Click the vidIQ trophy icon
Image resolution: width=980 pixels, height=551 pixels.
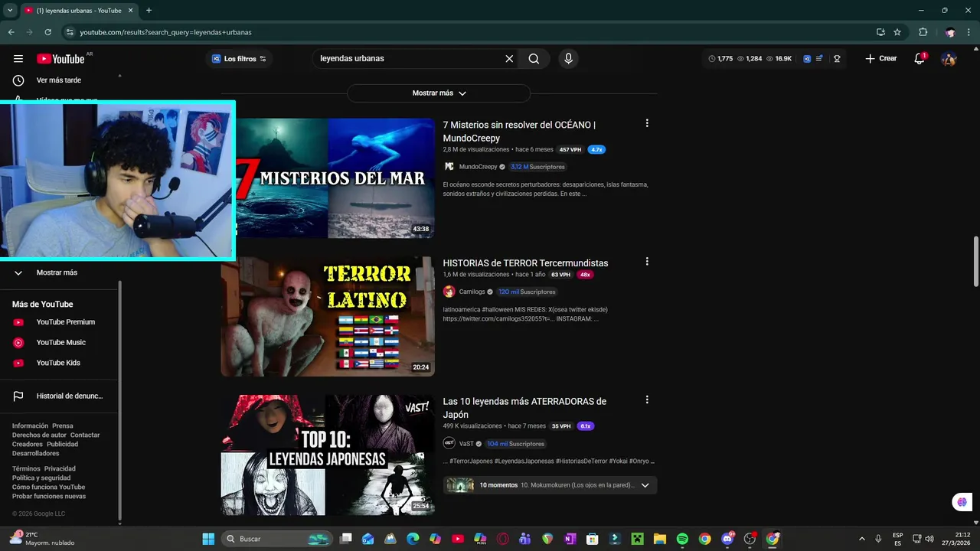[x=837, y=59]
